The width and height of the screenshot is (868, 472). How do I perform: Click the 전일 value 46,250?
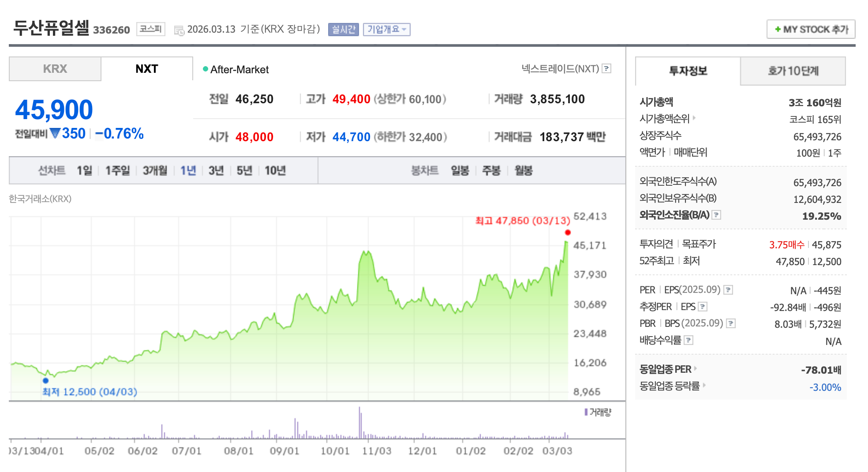click(254, 99)
